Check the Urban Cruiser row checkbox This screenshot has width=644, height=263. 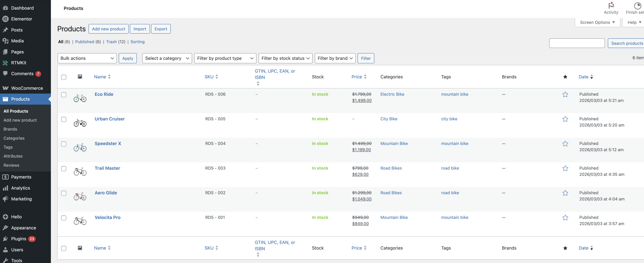[x=64, y=119]
